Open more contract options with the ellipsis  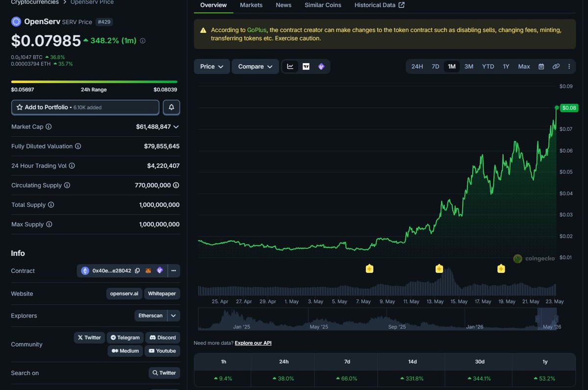coord(173,270)
